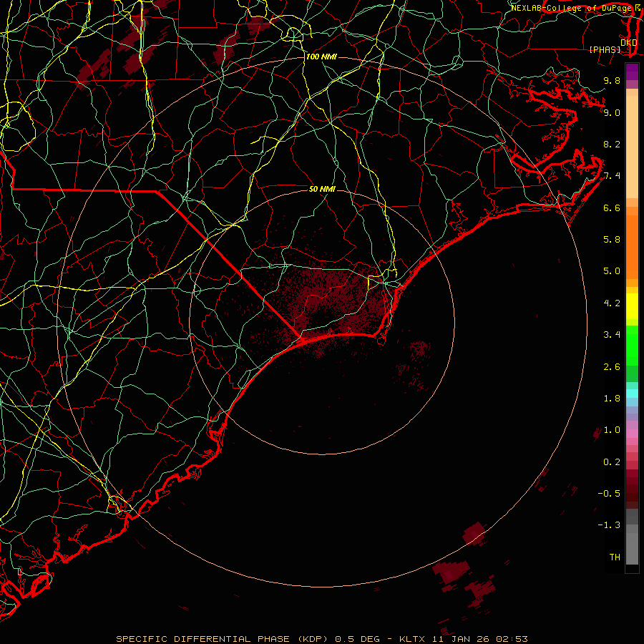
Task: Click the -1.3 value on the scale
Action: point(609,525)
